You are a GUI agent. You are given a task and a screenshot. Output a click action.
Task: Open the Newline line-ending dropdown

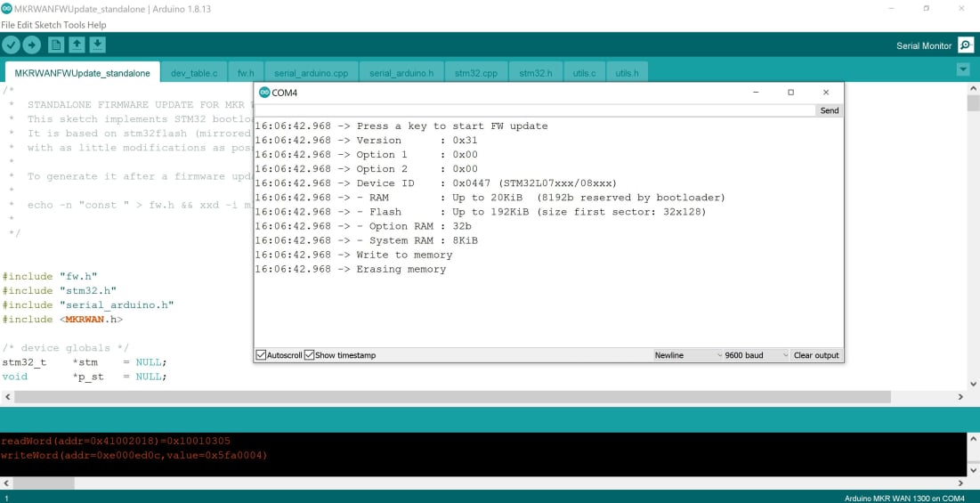tap(687, 355)
